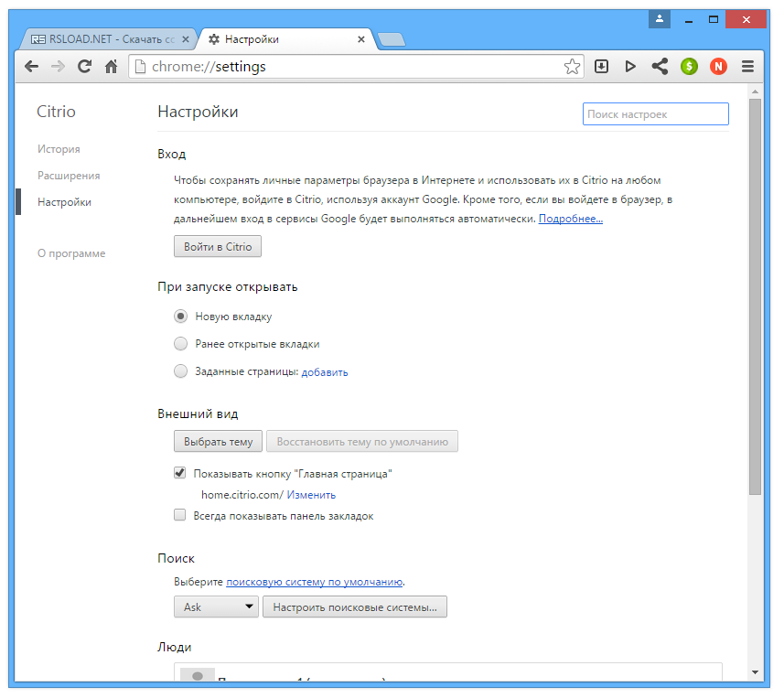Open a new tab
Image resolution: width=784 pixels, height=698 pixels.
coord(391,39)
